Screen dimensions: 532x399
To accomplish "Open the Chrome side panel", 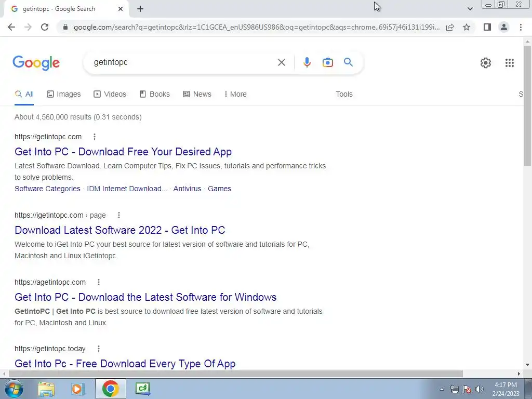I will tap(487, 27).
